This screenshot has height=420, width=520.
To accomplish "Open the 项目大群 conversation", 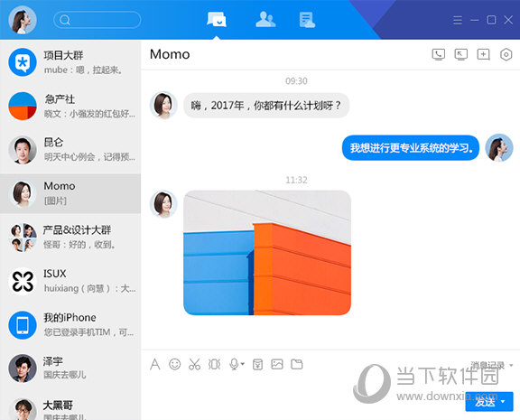I will pyautogui.click(x=70, y=62).
